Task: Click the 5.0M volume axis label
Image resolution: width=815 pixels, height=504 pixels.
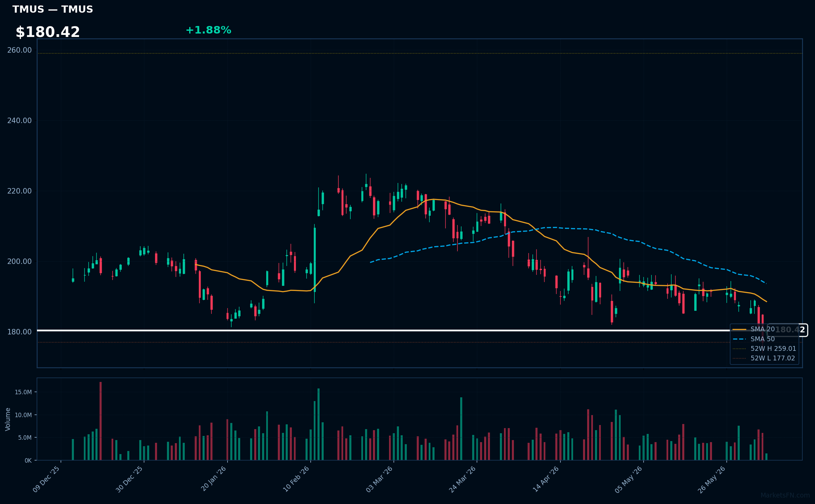Action: pyautogui.click(x=25, y=438)
